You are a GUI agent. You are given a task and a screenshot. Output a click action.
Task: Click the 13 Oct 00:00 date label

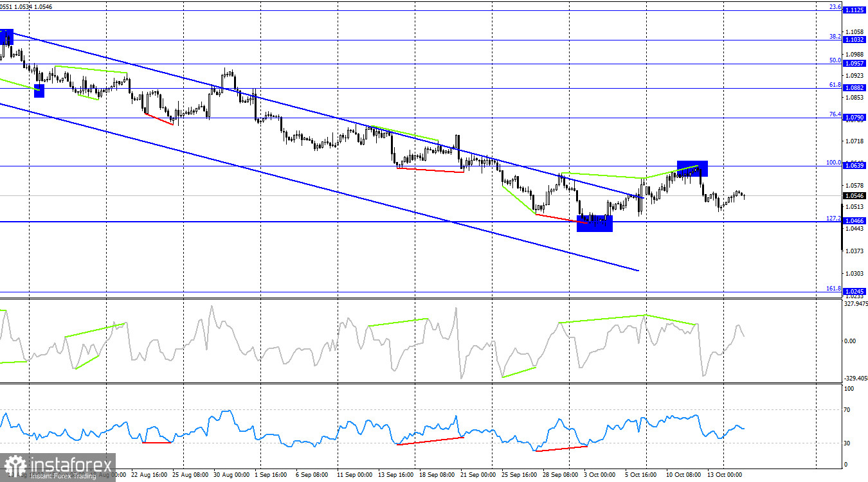pos(726,476)
